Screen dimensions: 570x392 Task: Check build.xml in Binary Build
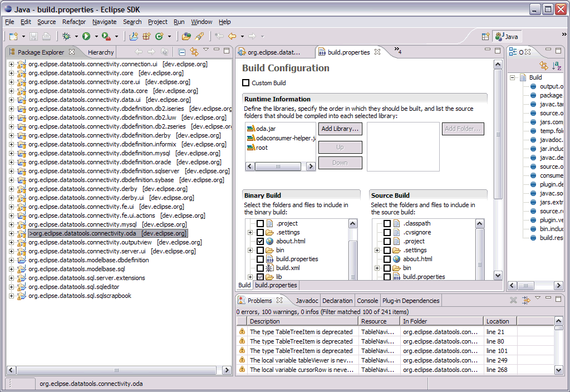[x=261, y=268]
